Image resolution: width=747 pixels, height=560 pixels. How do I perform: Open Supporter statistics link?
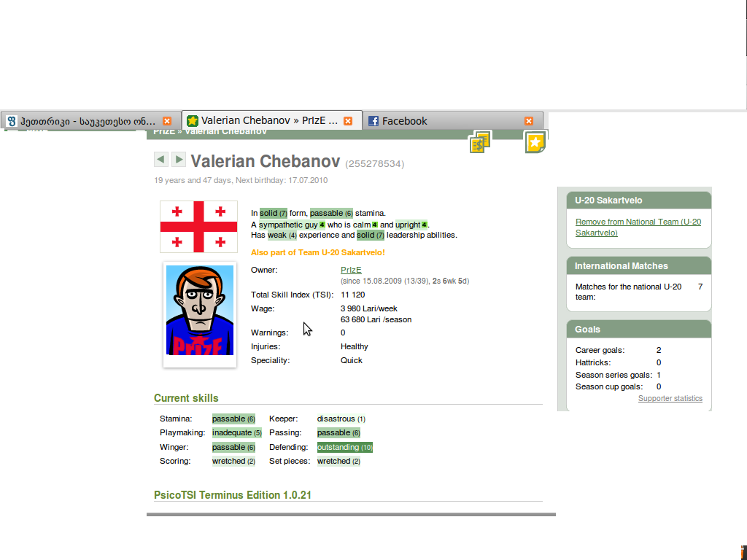[x=670, y=399]
